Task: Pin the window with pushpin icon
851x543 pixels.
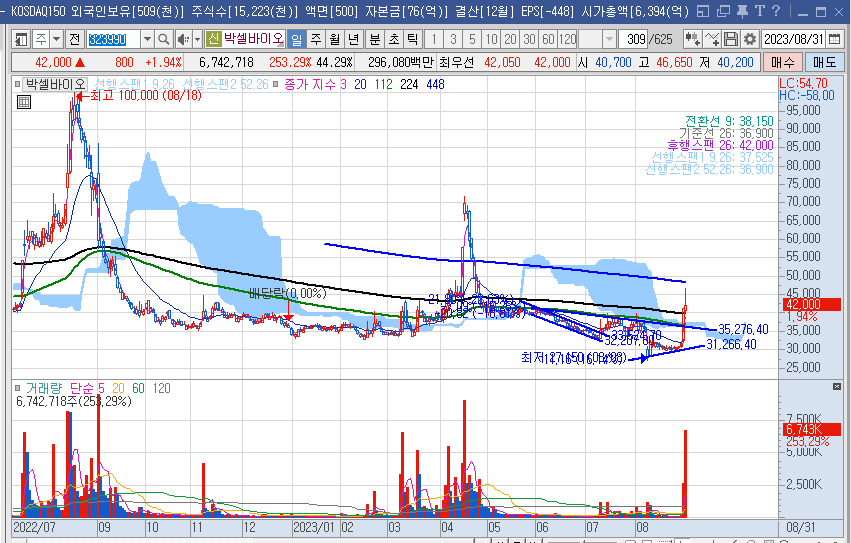Action: (742, 11)
